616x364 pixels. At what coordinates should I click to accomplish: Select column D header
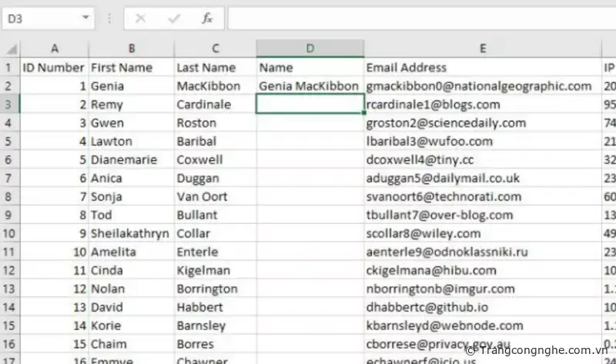coord(310,48)
